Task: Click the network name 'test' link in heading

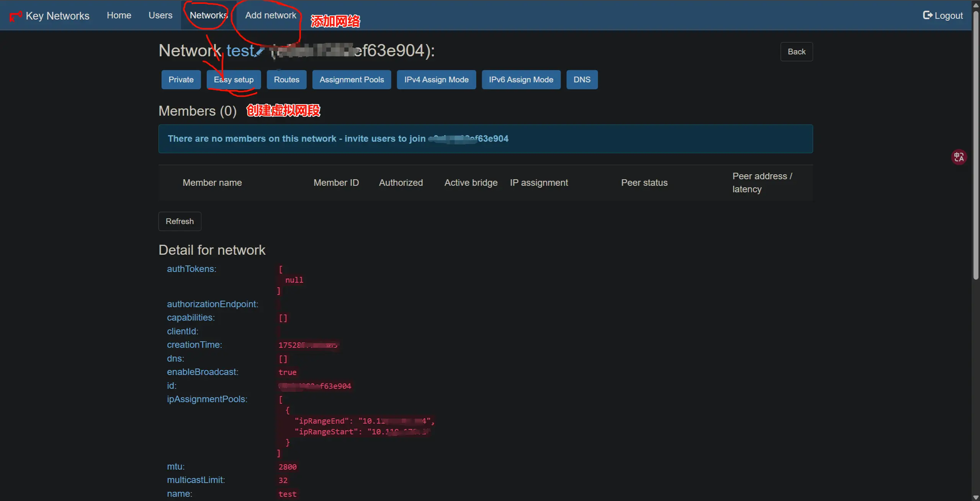Action: 240,51
